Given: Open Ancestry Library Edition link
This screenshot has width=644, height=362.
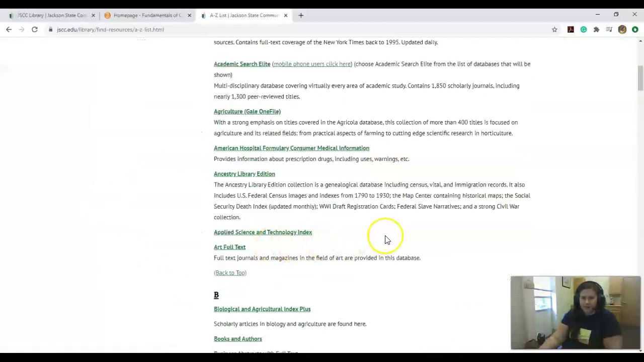Looking at the screenshot, I should point(244,173).
